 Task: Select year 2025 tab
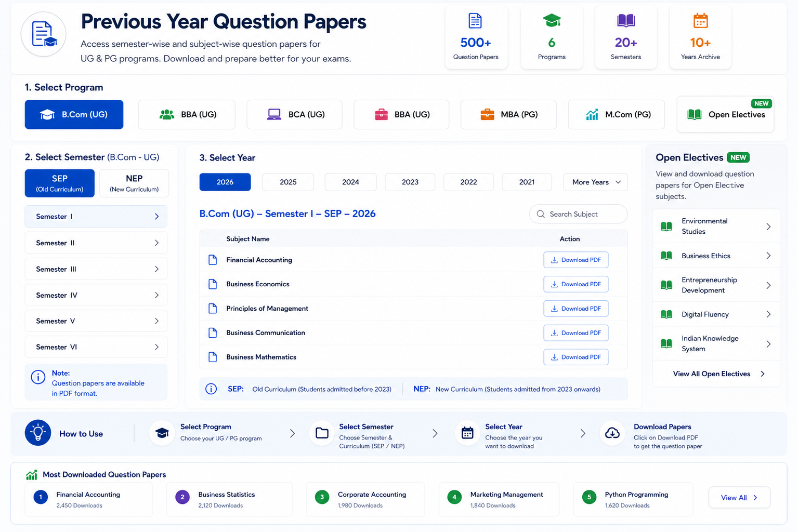coord(288,182)
